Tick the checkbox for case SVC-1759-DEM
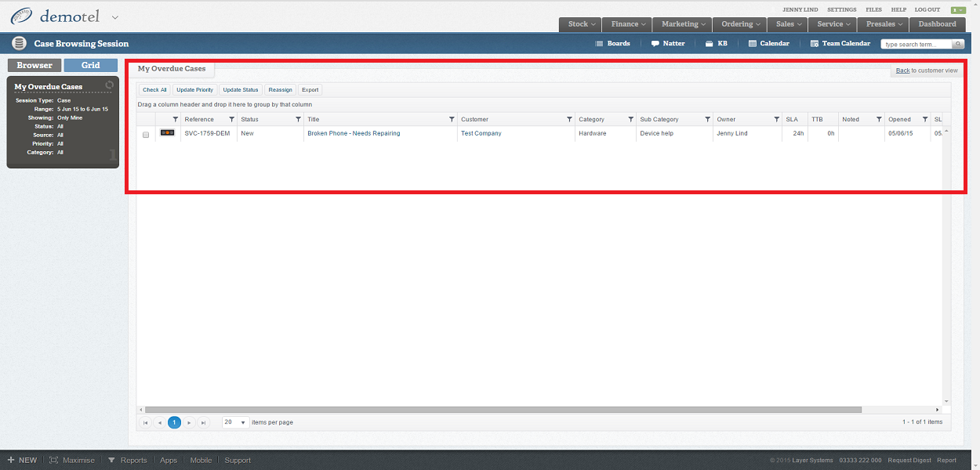This screenshot has width=980, height=470. point(146,135)
